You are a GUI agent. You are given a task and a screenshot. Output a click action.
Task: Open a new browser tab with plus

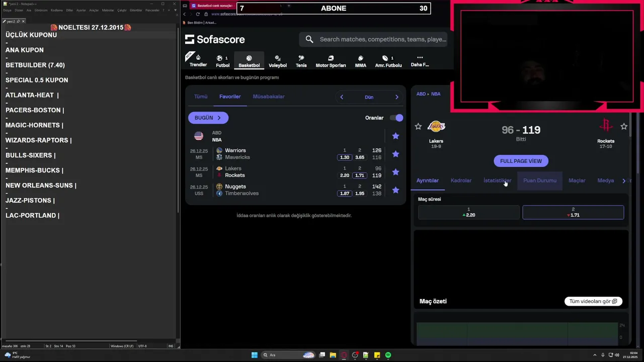click(289, 6)
